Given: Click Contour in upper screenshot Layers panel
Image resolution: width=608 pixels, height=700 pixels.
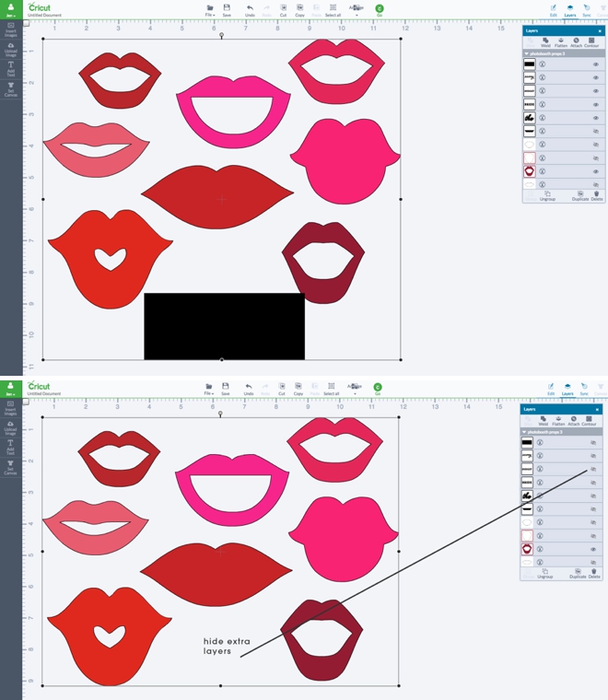Looking at the screenshot, I should point(591,42).
